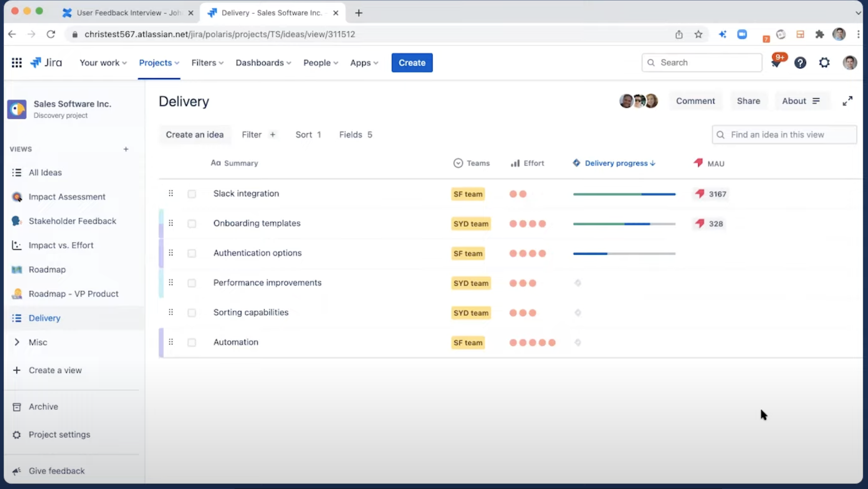Click the add filter plus icon
The height and width of the screenshot is (489, 868).
272,135
